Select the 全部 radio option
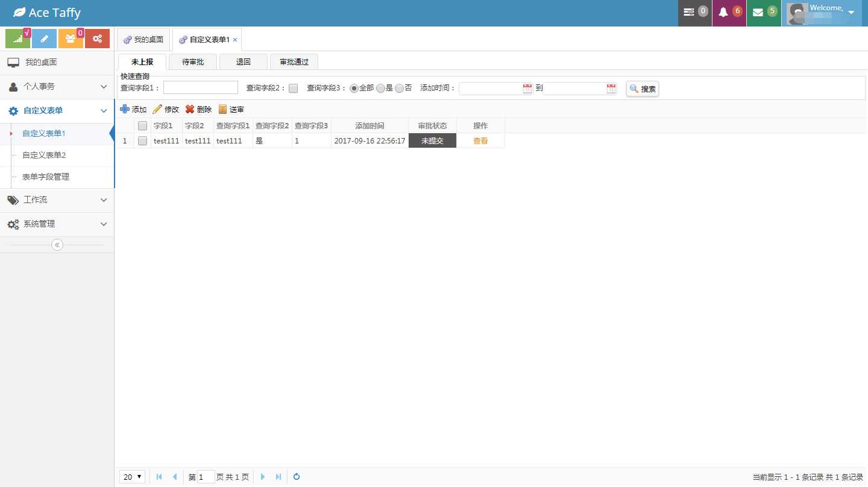 (354, 88)
